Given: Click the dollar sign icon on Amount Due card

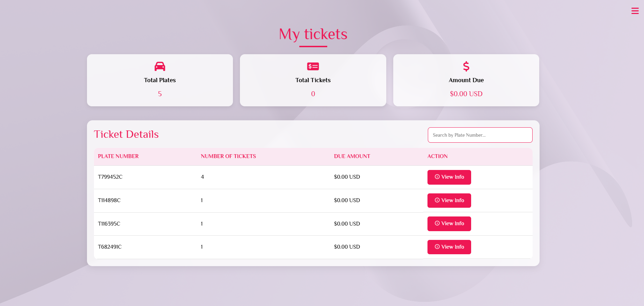Looking at the screenshot, I should coord(466,66).
